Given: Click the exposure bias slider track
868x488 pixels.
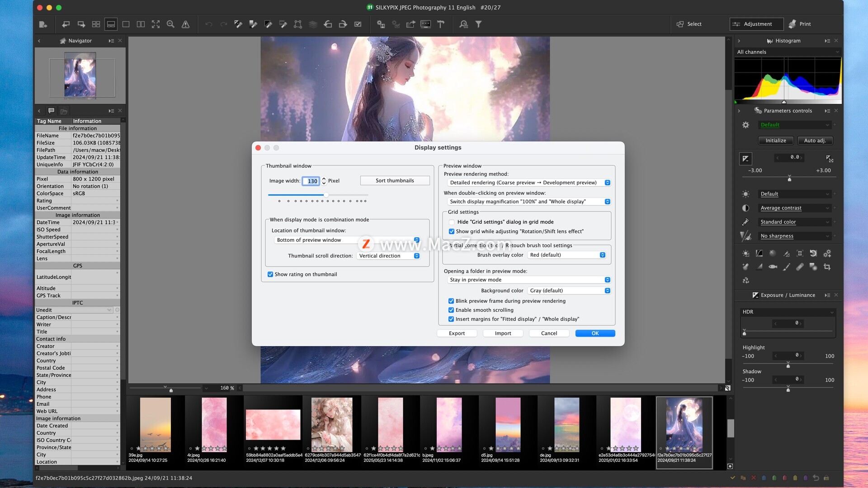Looking at the screenshot, I should pyautogui.click(x=789, y=177).
